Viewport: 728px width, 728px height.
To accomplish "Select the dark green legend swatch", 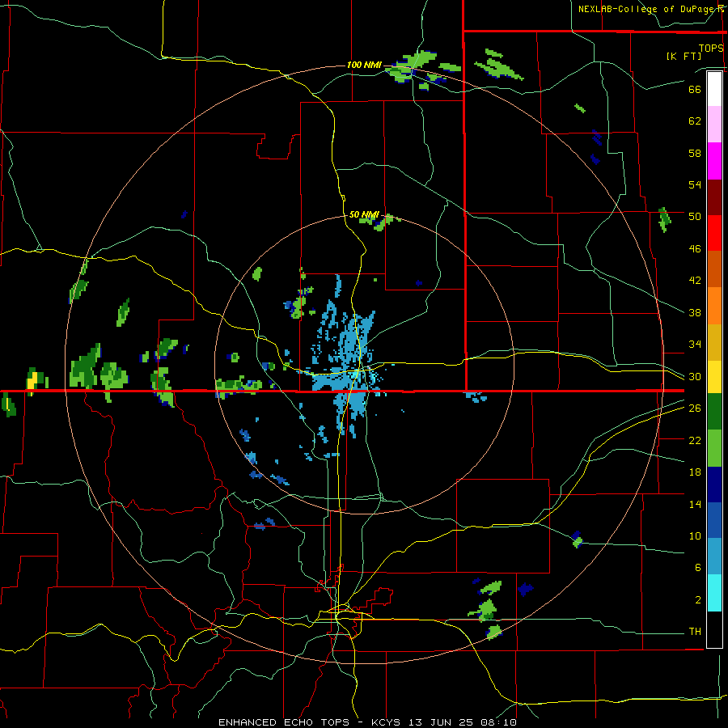I will click(714, 412).
